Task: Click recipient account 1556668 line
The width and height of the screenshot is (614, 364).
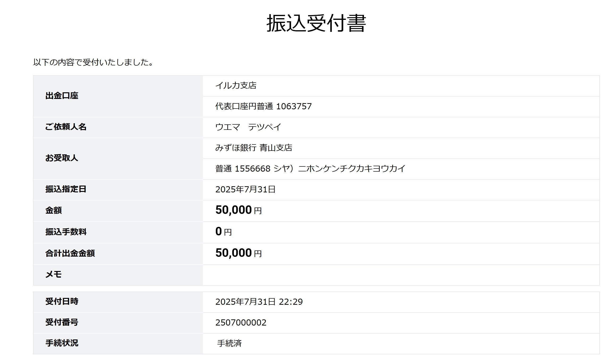Action: 310,169
